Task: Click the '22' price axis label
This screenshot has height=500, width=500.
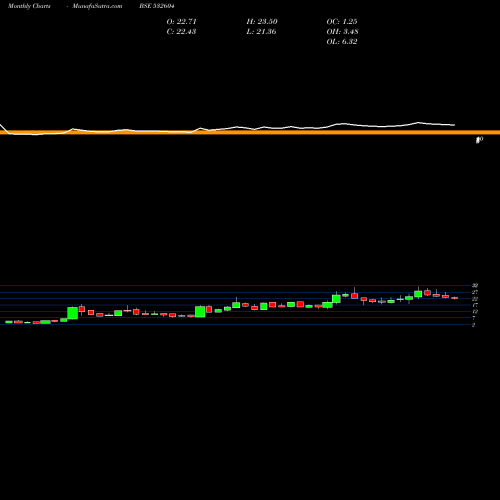Action: [x=475, y=299]
